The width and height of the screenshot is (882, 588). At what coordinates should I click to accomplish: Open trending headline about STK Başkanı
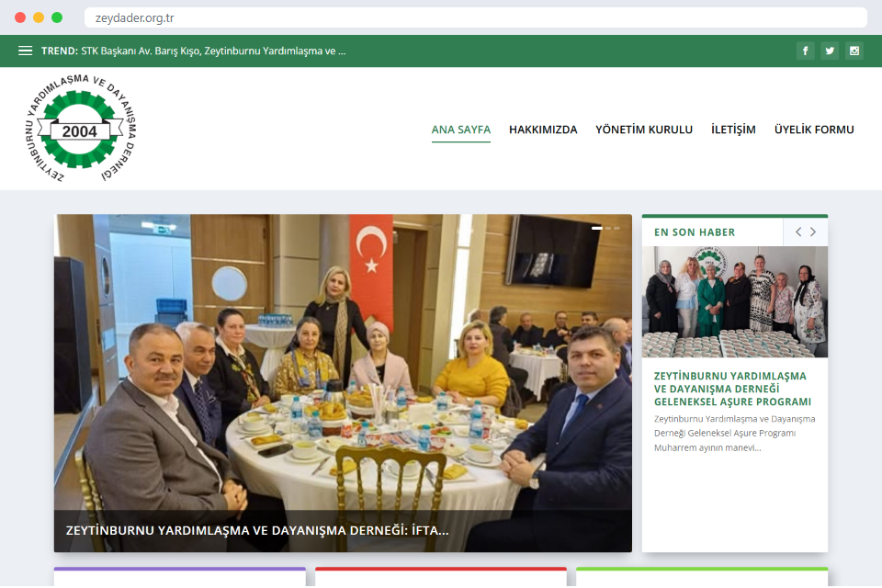213,51
